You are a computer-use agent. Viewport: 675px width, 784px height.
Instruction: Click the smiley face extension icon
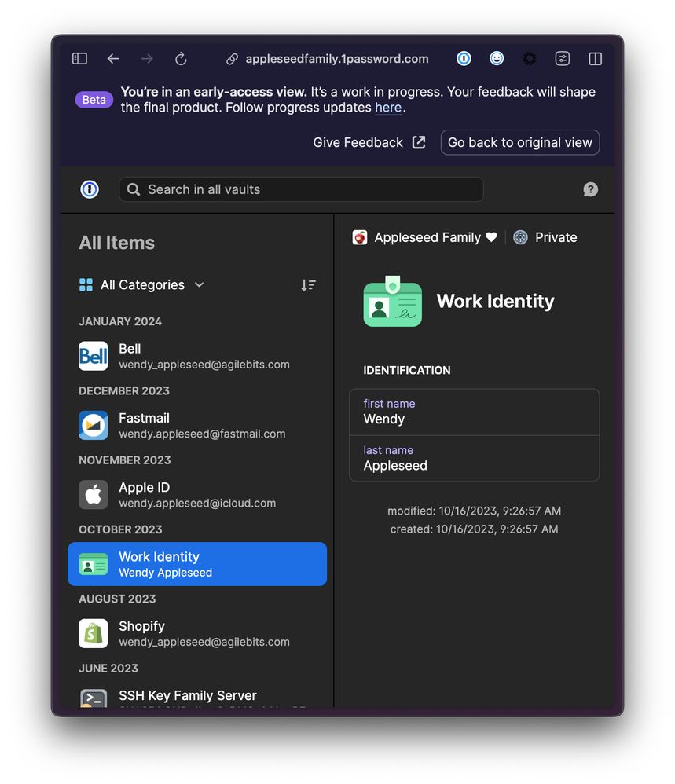coord(497,59)
